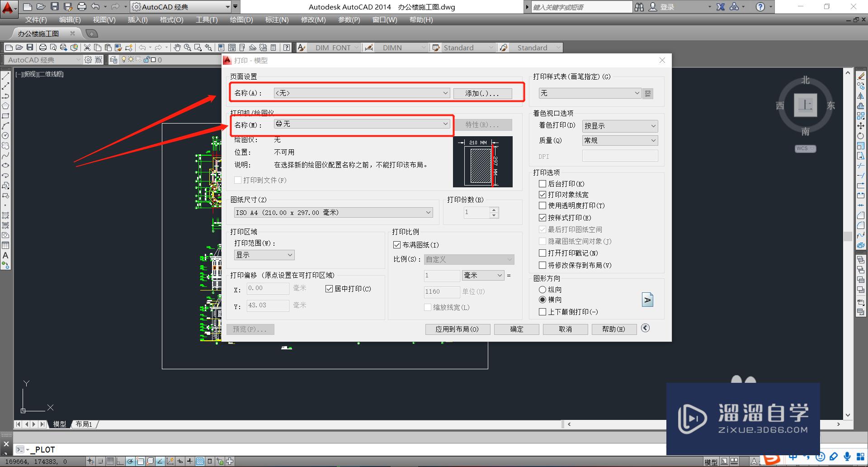Image resolution: width=868 pixels, height=467 pixels.
Task: Enable 将修改保存到布局 checkbox
Action: (x=542, y=265)
